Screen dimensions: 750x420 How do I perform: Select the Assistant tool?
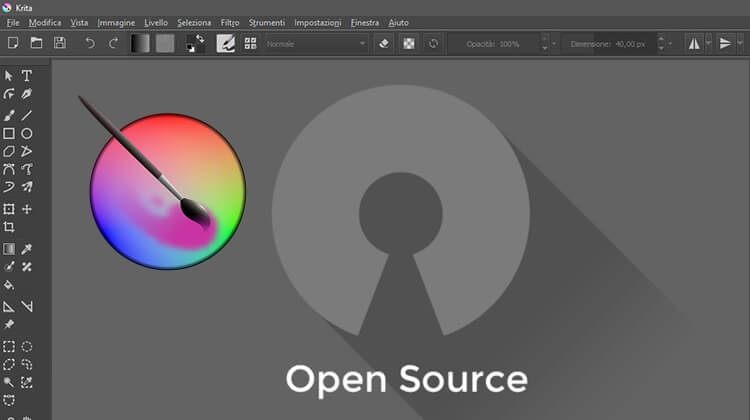click(x=9, y=307)
